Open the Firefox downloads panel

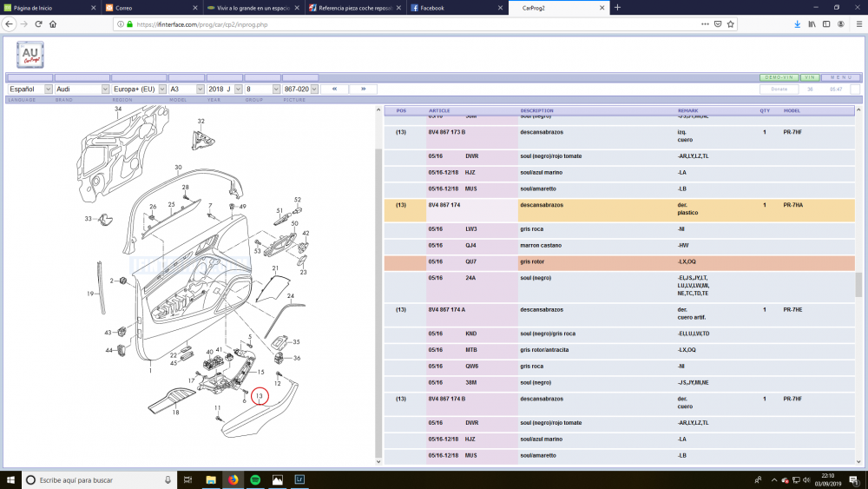(797, 23)
